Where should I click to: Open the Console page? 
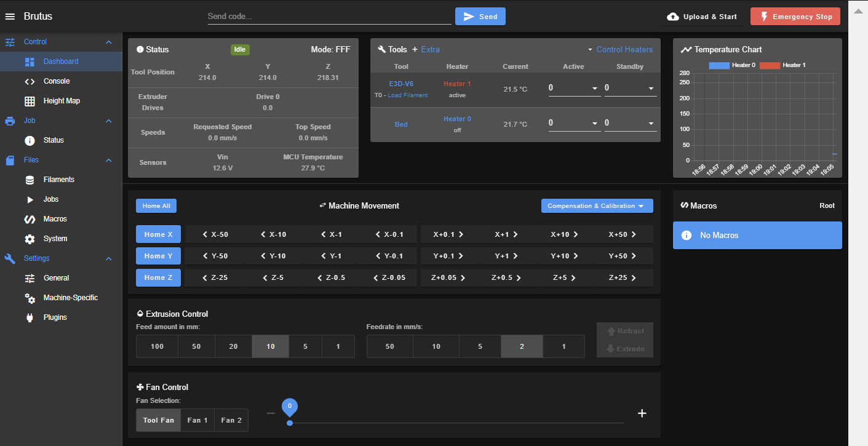click(x=62, y=81)
